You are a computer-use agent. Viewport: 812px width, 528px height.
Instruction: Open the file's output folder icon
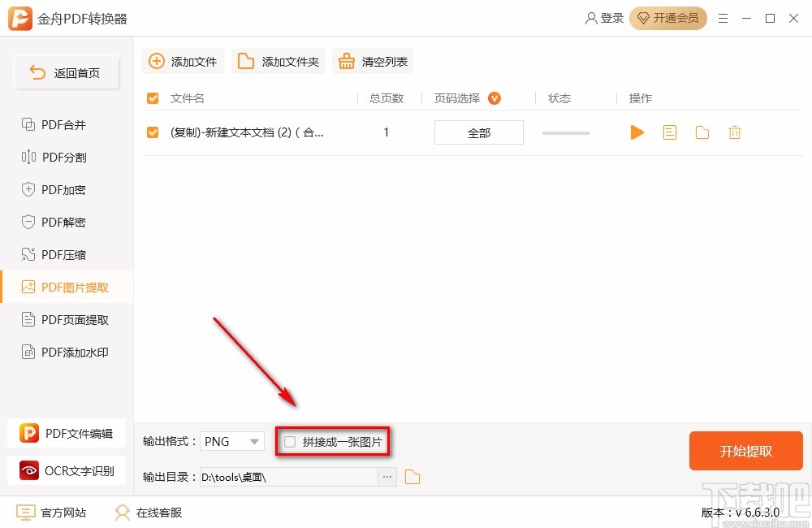point(702,132)
